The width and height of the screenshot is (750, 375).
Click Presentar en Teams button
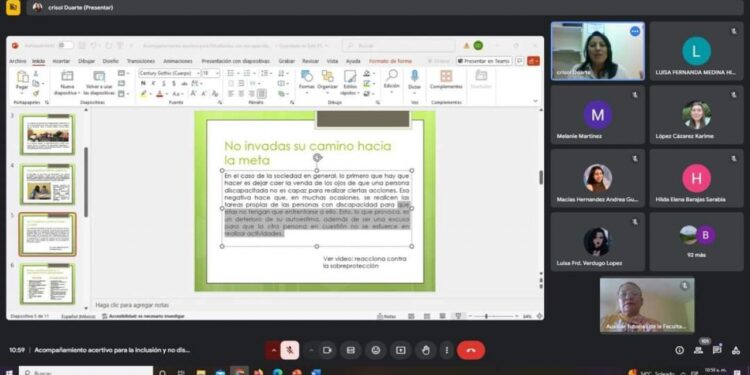click(484, 61)
